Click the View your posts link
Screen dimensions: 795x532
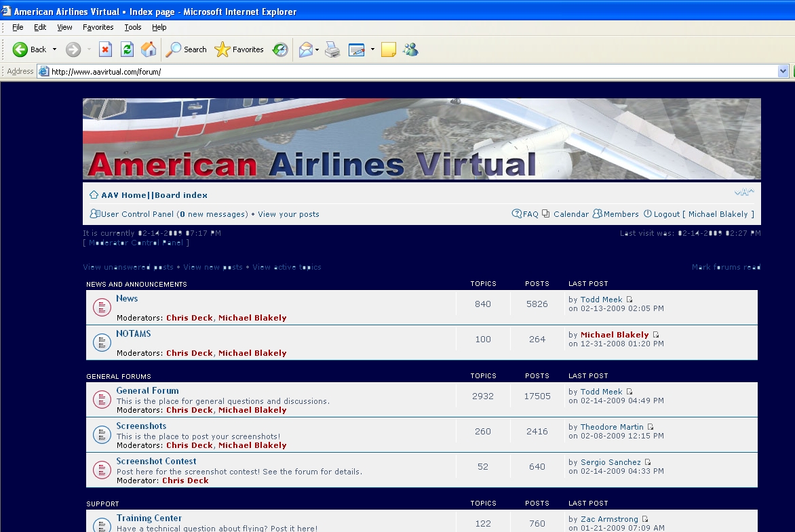(288, 214)
